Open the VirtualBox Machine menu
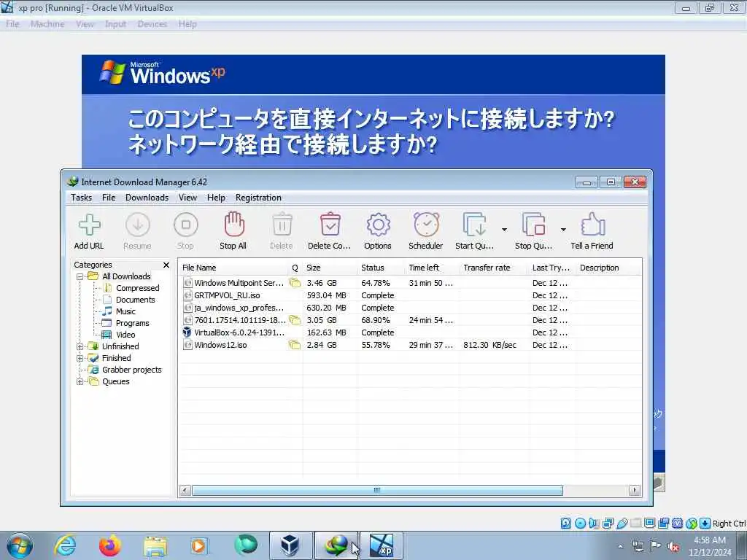 pos(47,24)
